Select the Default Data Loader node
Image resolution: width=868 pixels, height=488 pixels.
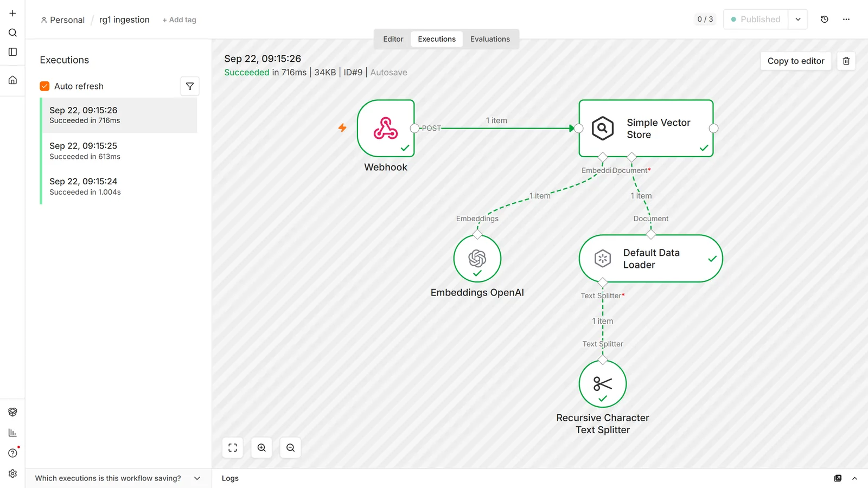[x=651, y=259]
